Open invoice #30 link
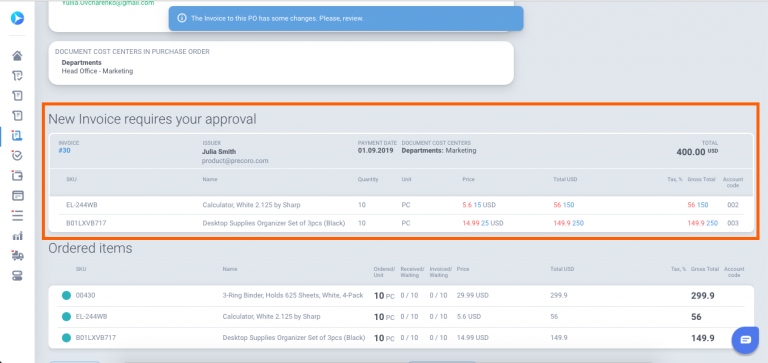Screen dimensions: 768x363 tap(64, 151)
